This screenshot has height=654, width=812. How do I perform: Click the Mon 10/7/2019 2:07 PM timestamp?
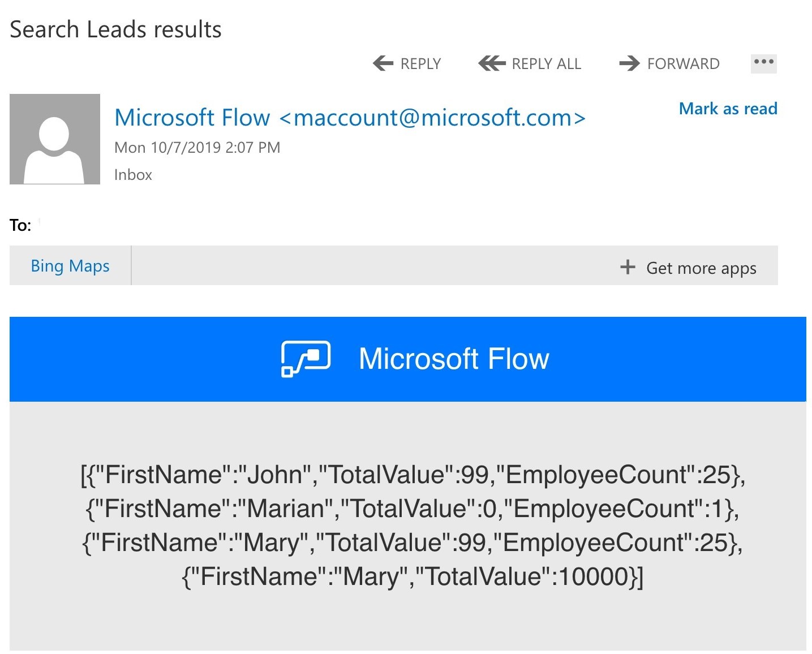(197, 148)
